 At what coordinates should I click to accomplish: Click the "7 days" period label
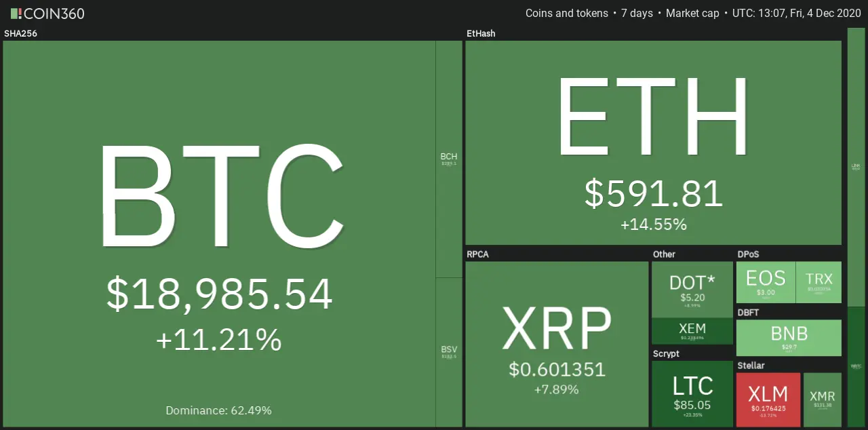click(x=637, y=13)
